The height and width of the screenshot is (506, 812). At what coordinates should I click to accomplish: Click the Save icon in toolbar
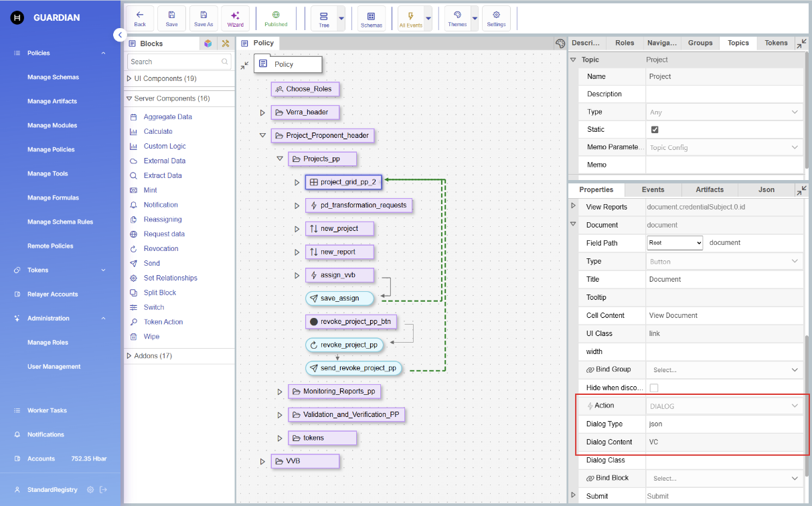(172, 18)
